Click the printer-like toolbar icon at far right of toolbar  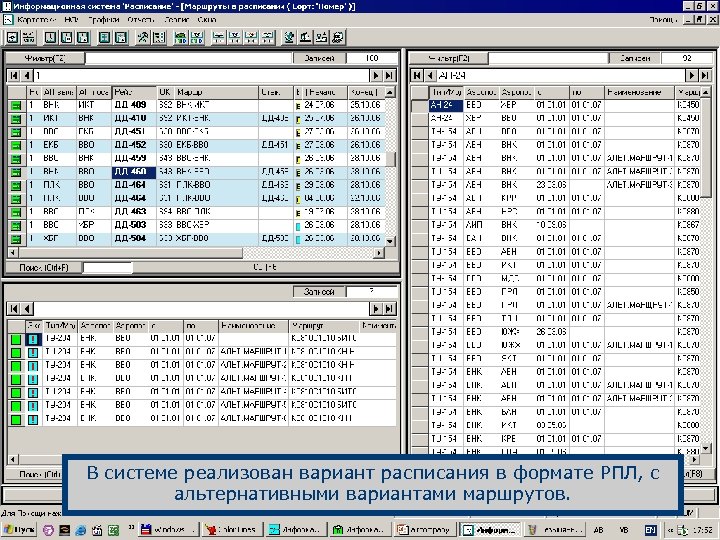338,37
